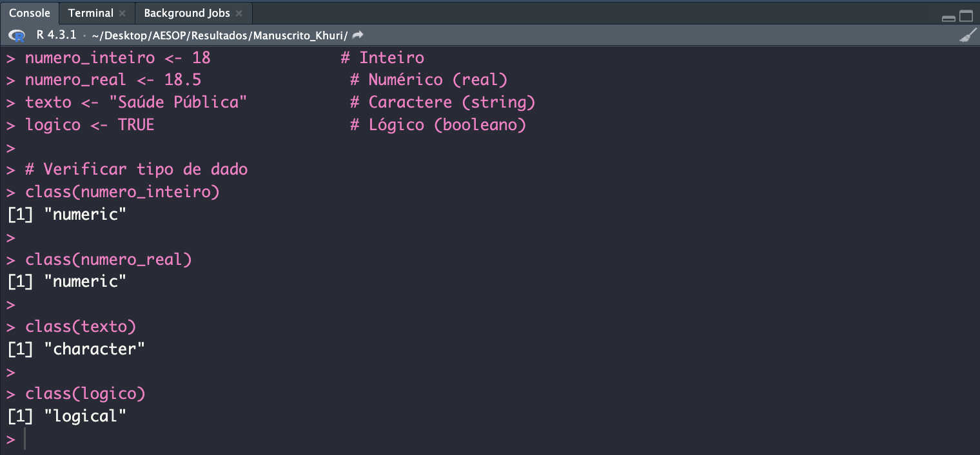980x455 pixels.
Task: Maximize the console pane
Action: pos(966,17)
